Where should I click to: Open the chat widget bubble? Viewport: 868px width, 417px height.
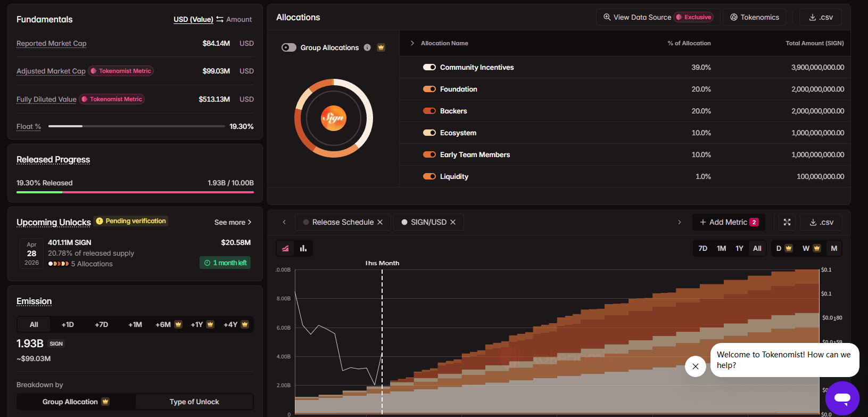[842, 398]
